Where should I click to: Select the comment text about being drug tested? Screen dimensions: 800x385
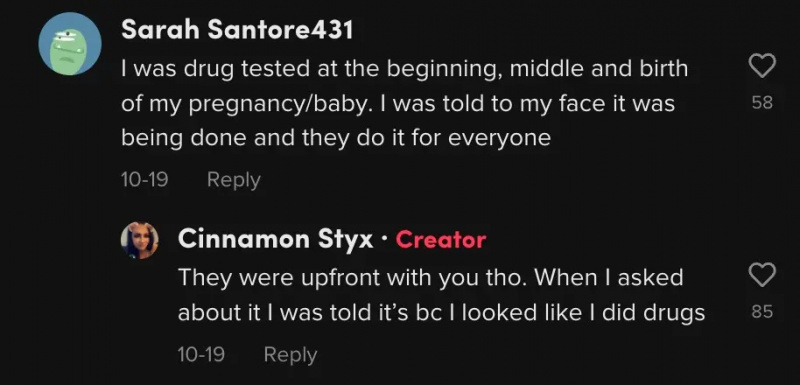click(405, 103)
